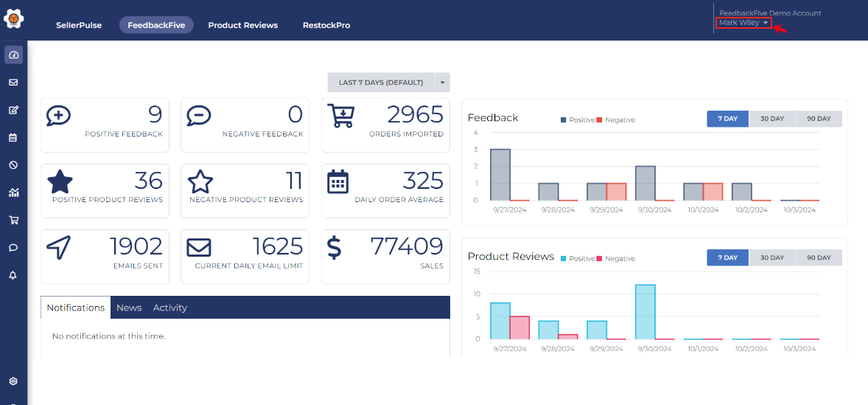Switch Feedback chart to 30 DAY
The image size is (868, 405).
click(x=772, y=119)
